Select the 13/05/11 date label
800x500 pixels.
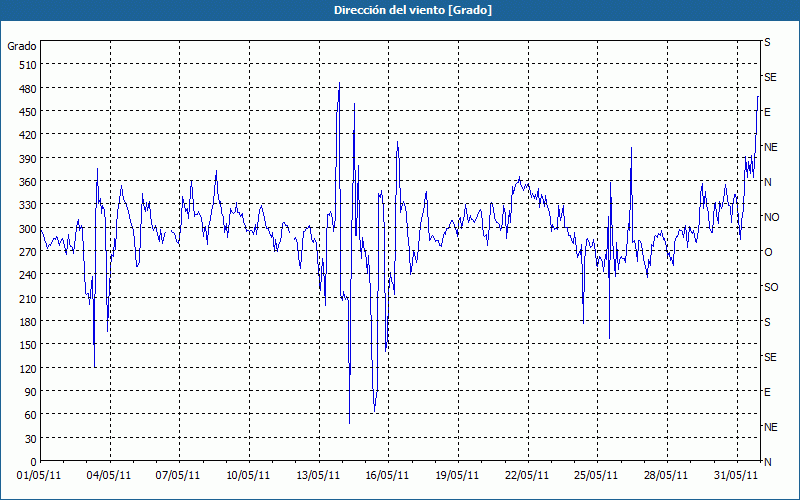[318, 476]
